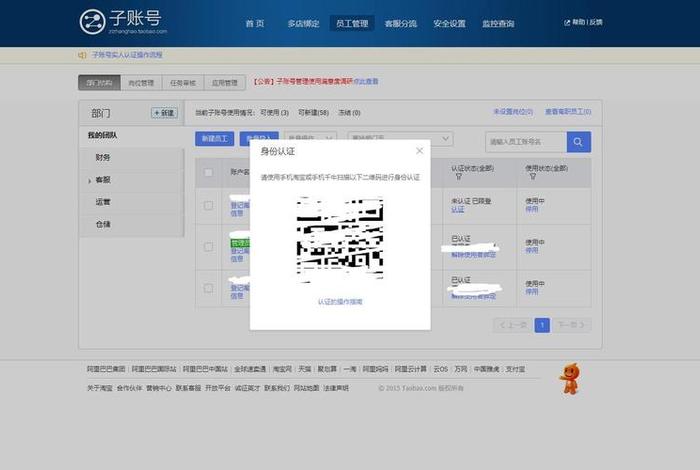Open the 查看离职员工(0) link
This screenshot has height=470, width=700.
pyautogui.click(x=568, y=112)
